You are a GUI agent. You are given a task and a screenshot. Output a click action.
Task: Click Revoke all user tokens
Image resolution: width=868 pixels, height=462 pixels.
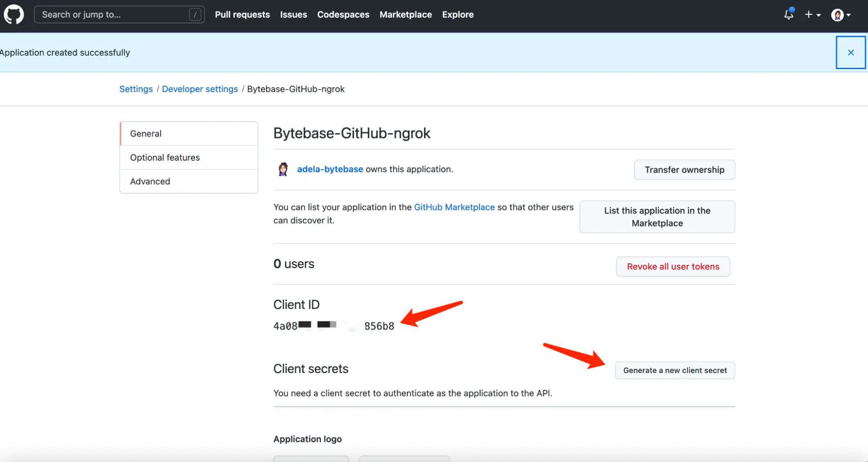pyautogui.click(x=673, y=266)
